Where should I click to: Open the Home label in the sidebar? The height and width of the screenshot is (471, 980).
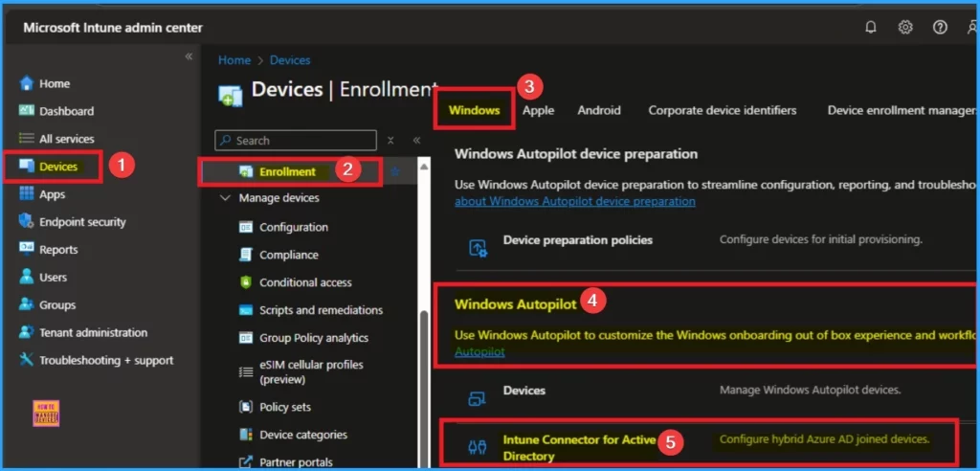55,83
